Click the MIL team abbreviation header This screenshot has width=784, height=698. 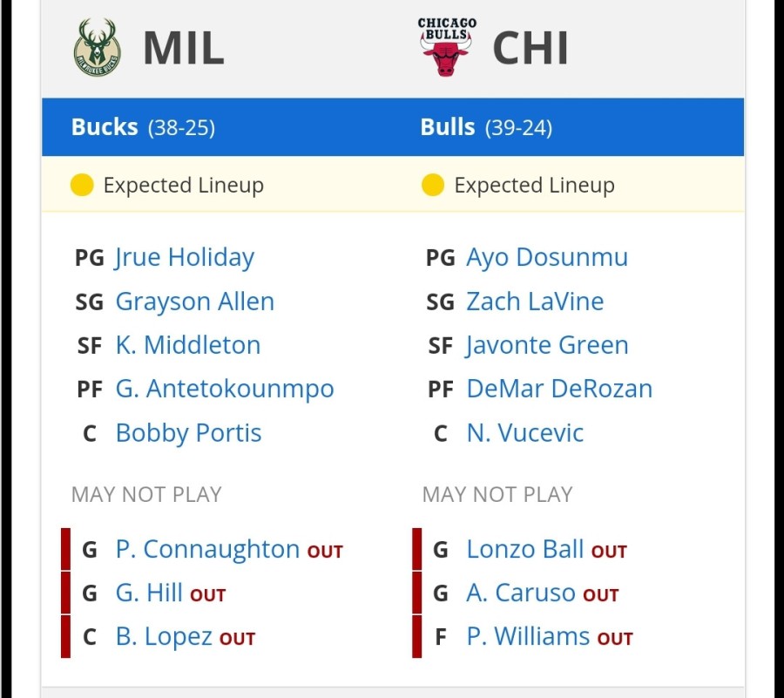point(184,48)
